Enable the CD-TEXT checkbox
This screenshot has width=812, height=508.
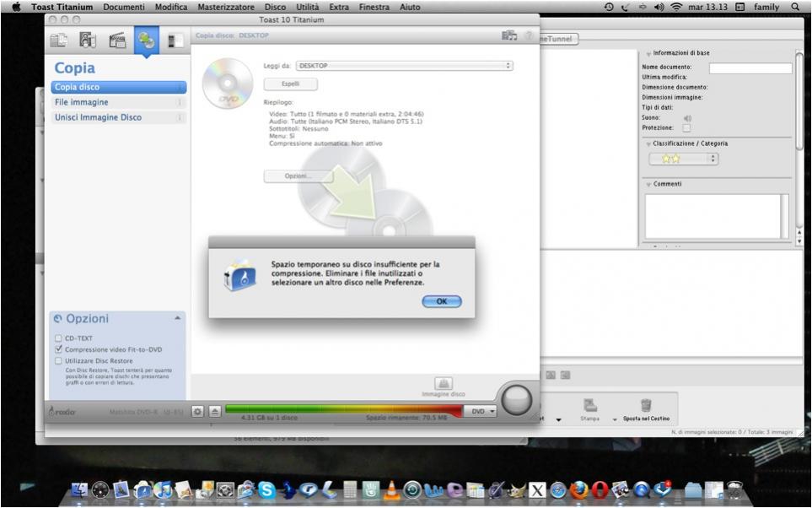pyautogui.click(x=58, y=338)
